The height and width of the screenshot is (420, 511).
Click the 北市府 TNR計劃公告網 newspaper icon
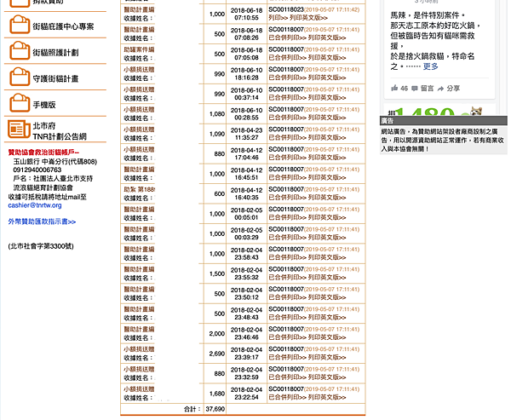click(x=19, y=129)
